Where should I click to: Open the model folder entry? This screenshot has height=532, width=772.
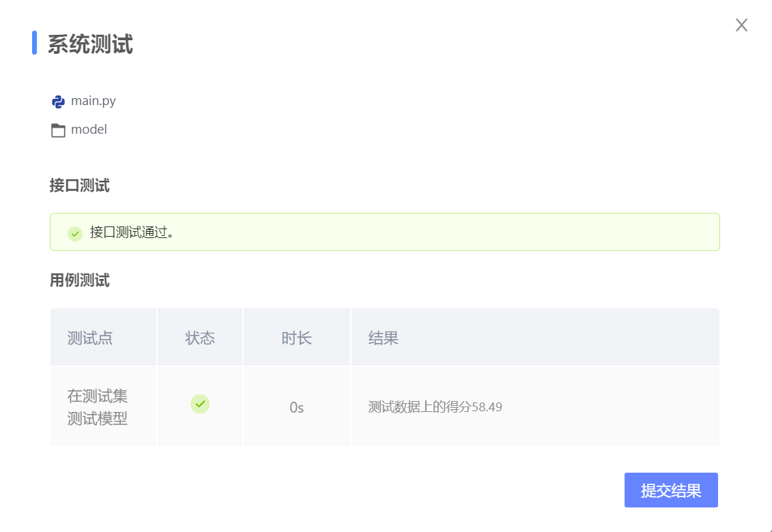pos(89,130)
